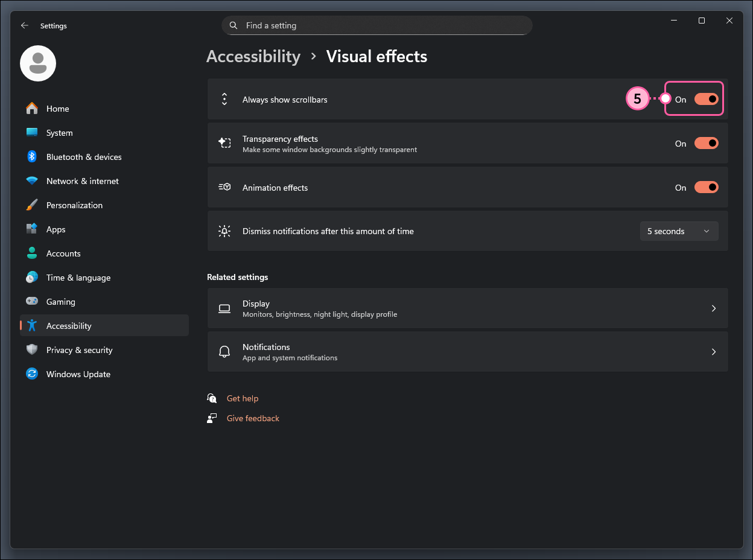Screen dimensions: 753x560
Task: Select Accessibility in the navigation pane
Action: [68, 326]
